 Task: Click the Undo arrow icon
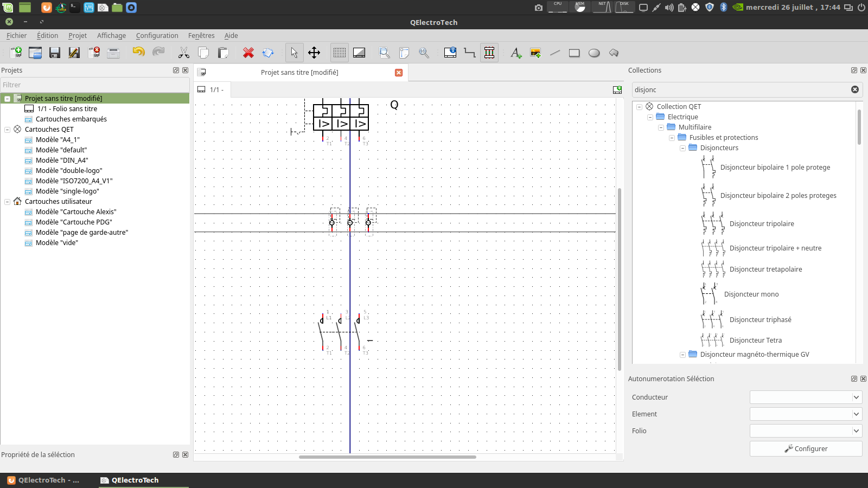coord(138,53)
